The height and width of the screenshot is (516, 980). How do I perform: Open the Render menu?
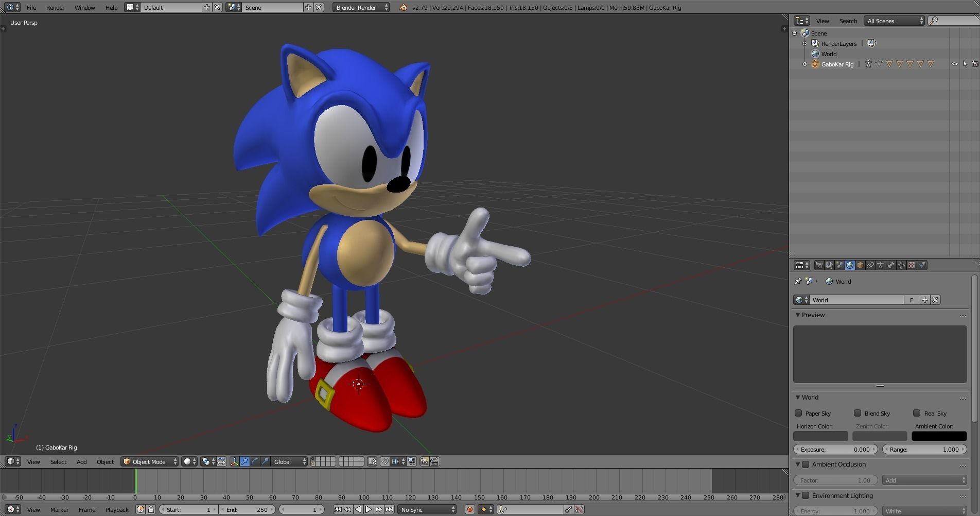pyautogui.click(x=55, y=7)
